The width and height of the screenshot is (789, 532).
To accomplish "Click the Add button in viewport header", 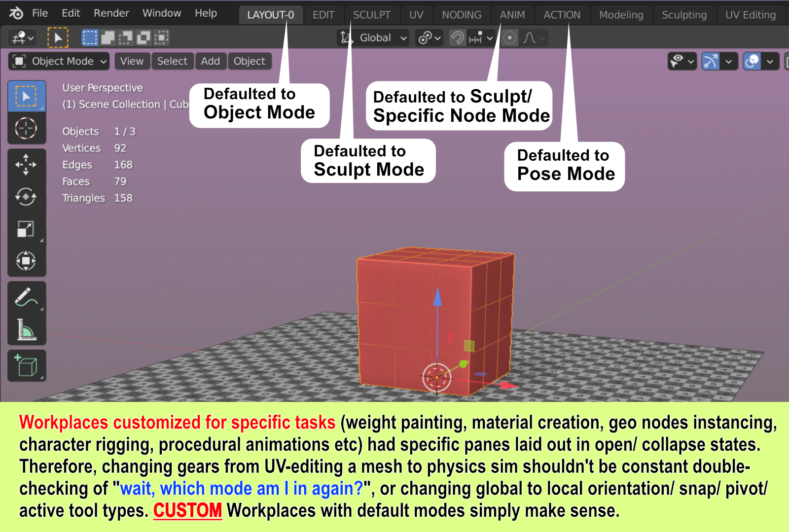I will [210, 61].
